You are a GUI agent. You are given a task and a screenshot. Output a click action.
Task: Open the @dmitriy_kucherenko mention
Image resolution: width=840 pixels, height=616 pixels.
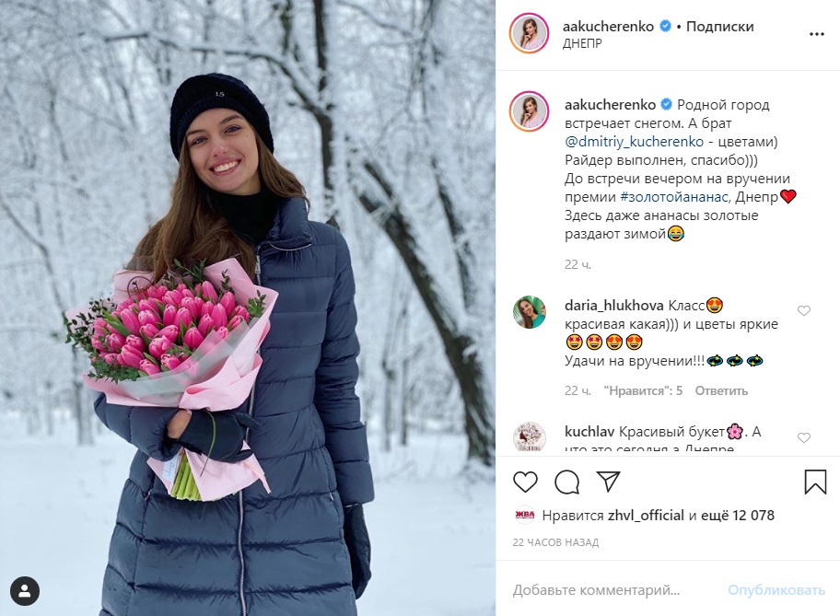point(634,142)
